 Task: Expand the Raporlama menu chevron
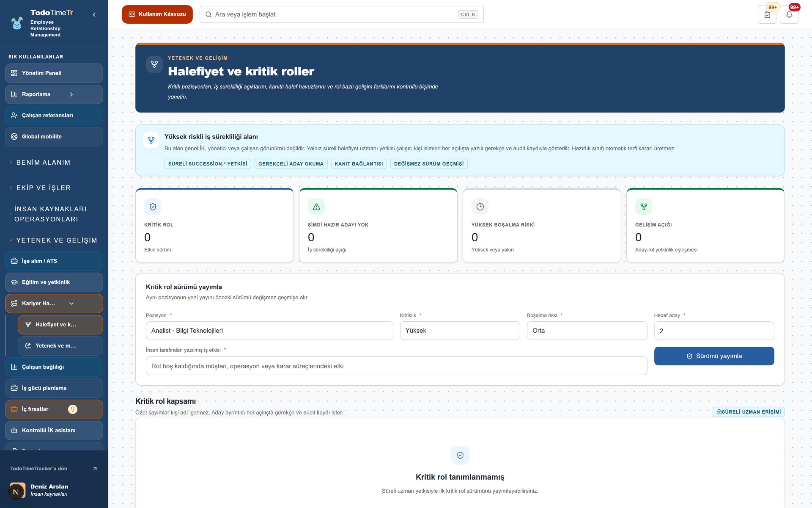tap(71, 94)
